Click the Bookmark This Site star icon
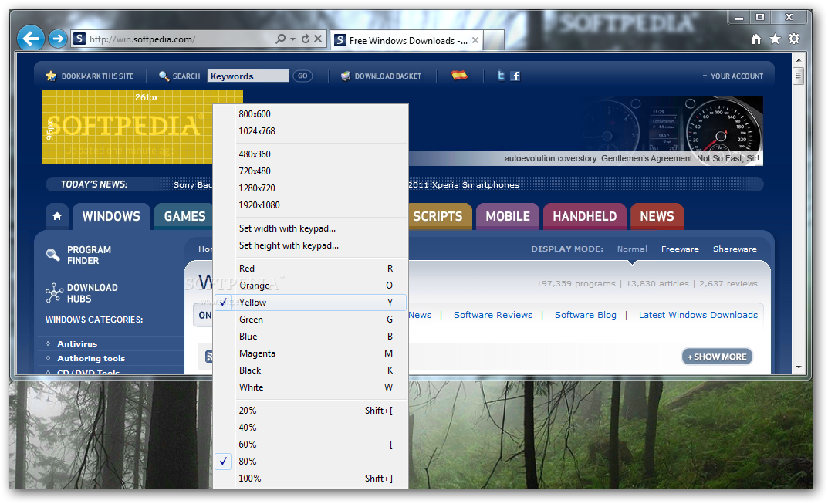The width and height of the screenshot is (828, 504). pyautogui.click(x=51, y=76)
